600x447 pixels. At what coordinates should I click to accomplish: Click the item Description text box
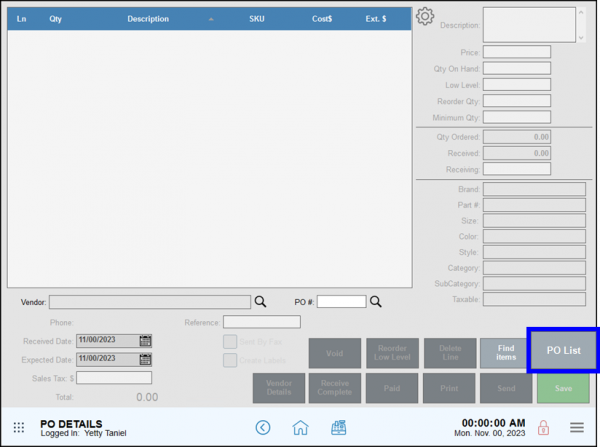coord(529,24)
